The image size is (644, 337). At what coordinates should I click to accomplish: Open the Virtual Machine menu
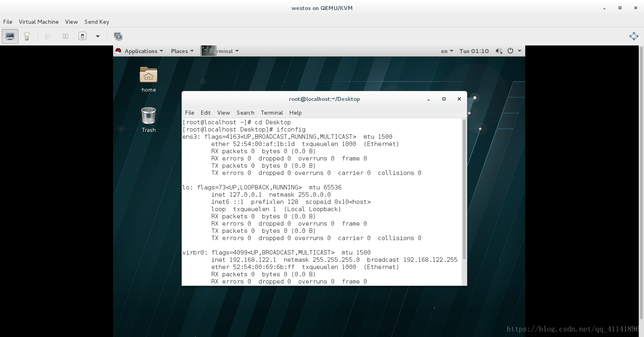(x=39, y=22)
